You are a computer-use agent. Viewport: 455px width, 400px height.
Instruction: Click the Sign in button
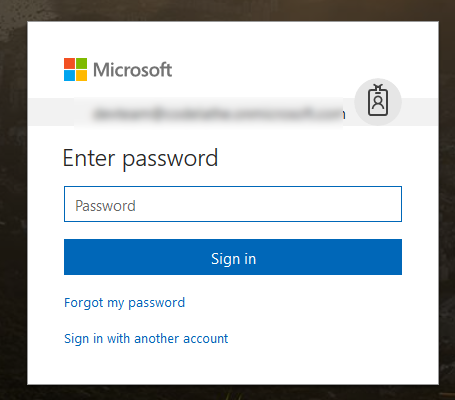(x=233, y=257)
